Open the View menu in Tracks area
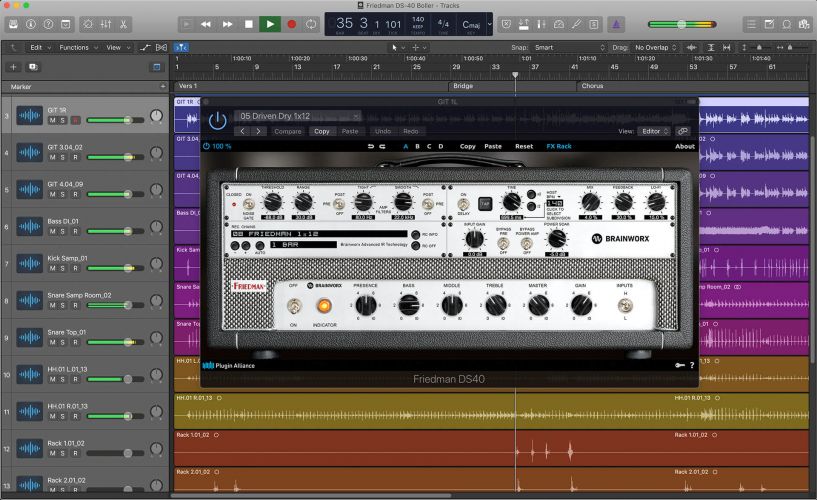This screenshot has height=500, width=817. click(x=118, y=47)
